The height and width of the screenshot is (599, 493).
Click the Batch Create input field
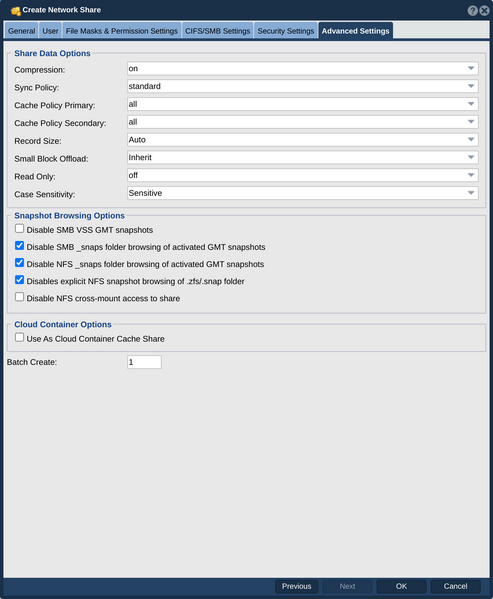(144, 362)
